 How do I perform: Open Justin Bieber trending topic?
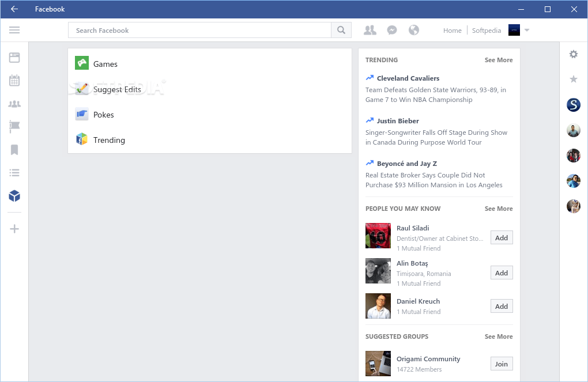click(398, 121)
